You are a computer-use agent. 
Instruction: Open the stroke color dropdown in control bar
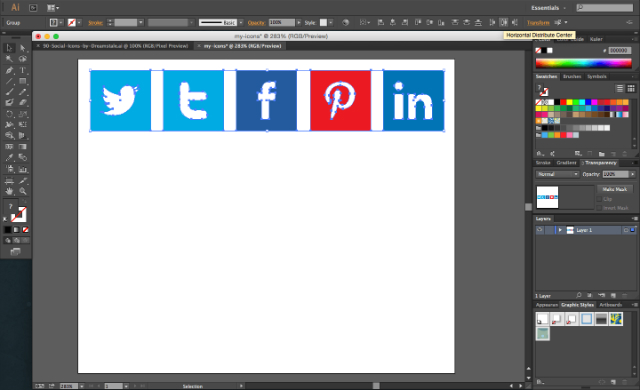79,22
